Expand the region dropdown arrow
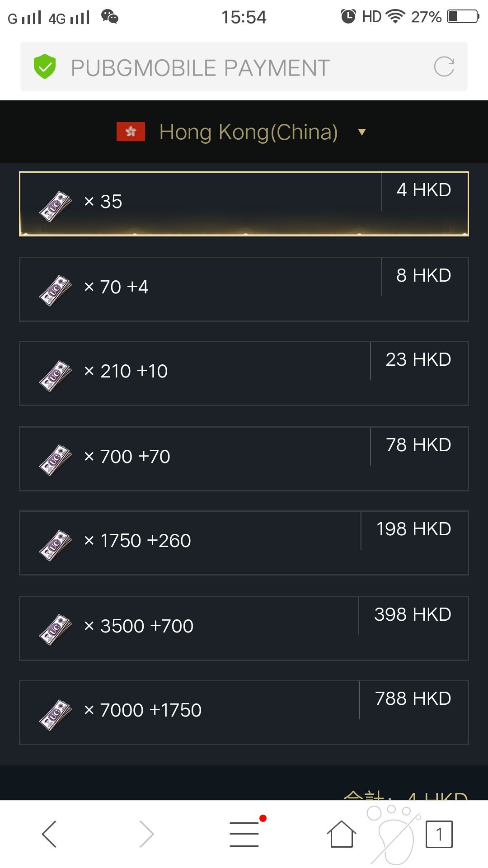The image size is (488, 868). tap(361, 132)
